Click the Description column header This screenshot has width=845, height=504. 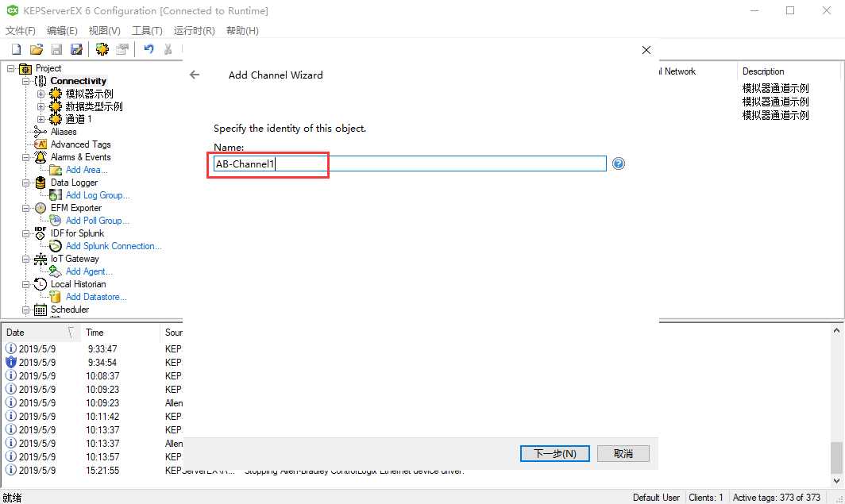point(789,71)
